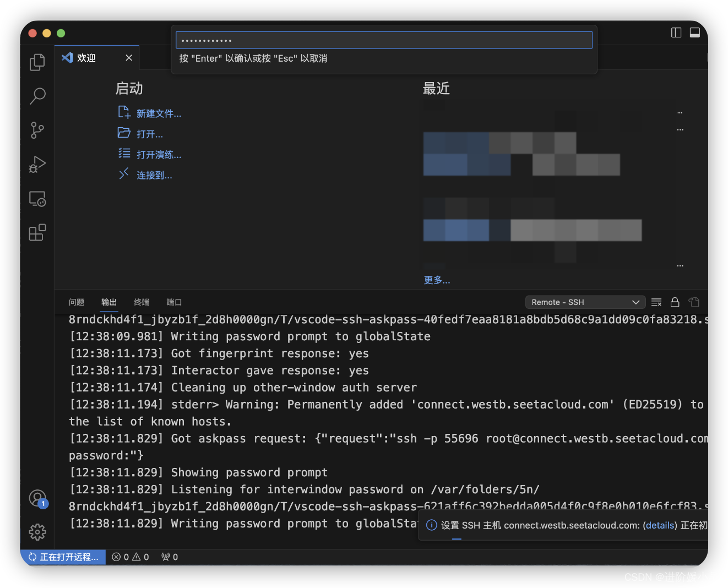Open the Search view in activity bar
The image size is (728, 588).
37,96
